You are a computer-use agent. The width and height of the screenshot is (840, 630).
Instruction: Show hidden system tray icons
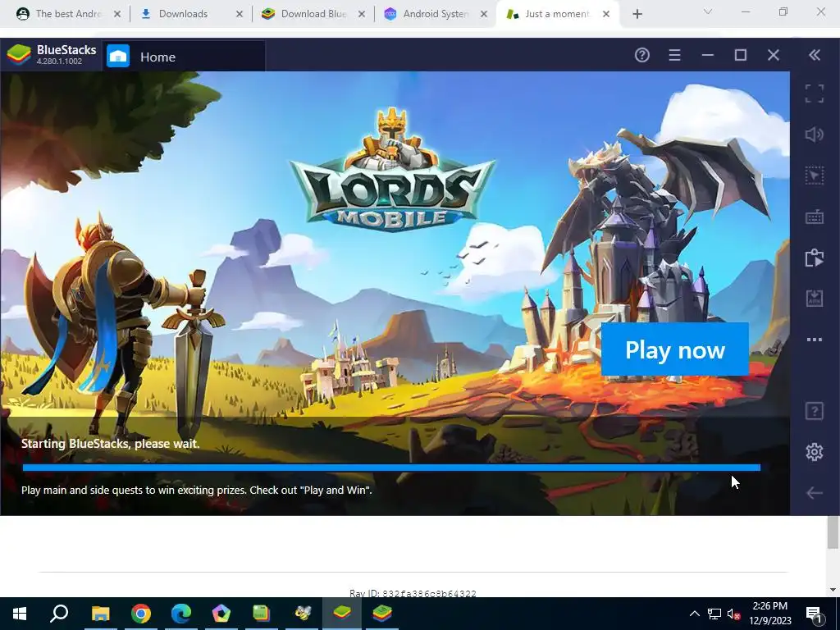(x=694, y=614)
